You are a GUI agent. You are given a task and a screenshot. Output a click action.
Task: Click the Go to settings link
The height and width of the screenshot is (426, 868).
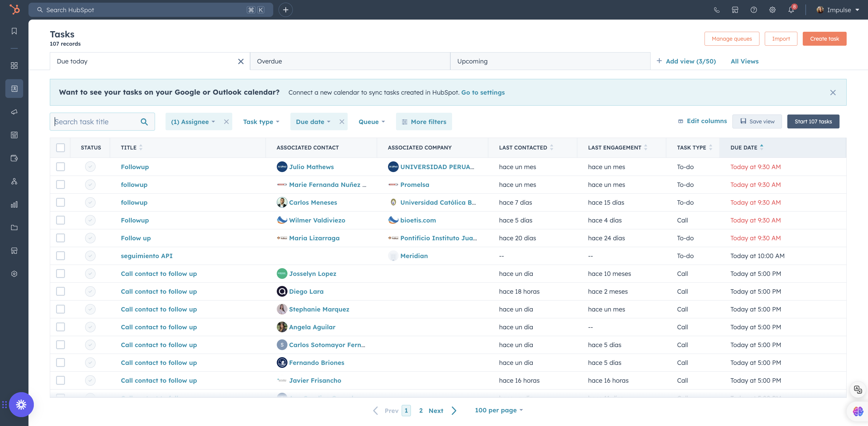[483, 92]
